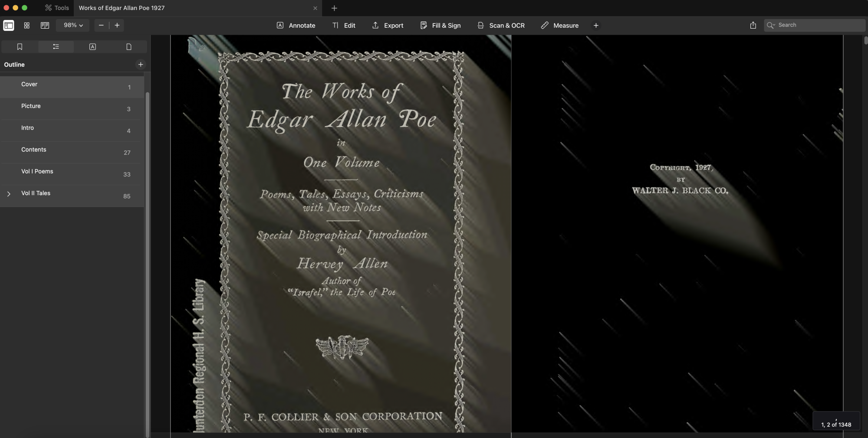Zoom out with the minus button
The height and width of the screenshot is (438, 868).
101,25
